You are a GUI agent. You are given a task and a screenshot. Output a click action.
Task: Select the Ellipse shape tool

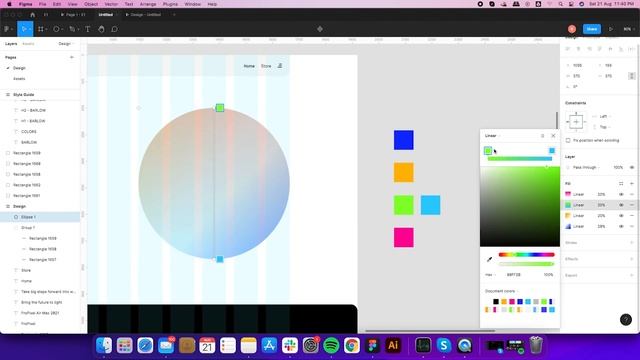pyautogui.click(x=56, y=29)
